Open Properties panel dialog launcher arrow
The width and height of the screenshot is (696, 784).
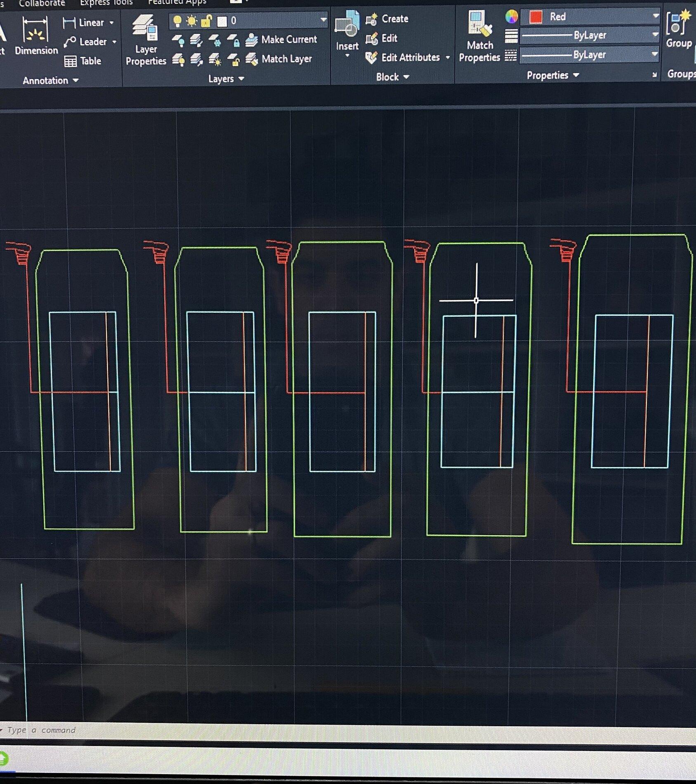(x=654, y=75)
